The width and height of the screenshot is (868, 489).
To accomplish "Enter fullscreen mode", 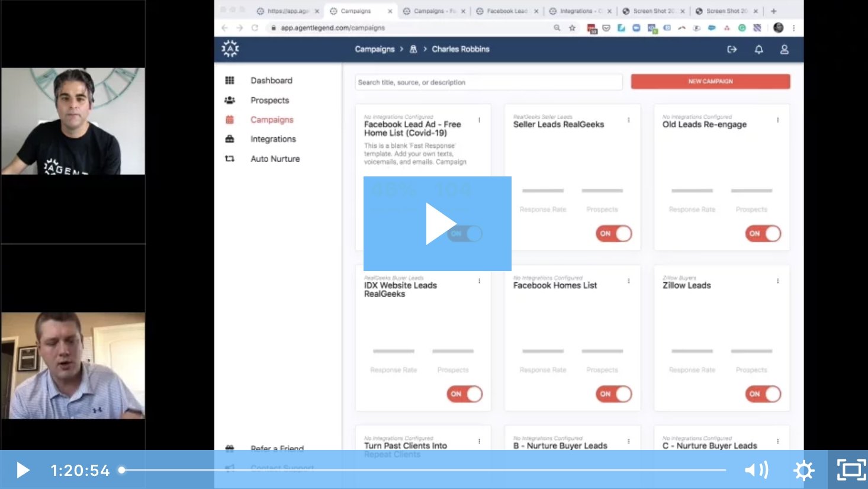I will [851, 470].
